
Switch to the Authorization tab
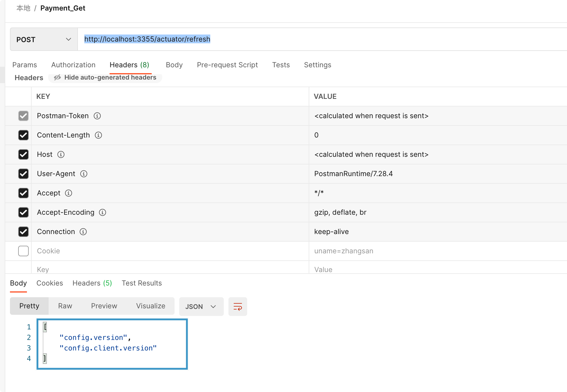point(73,65)
